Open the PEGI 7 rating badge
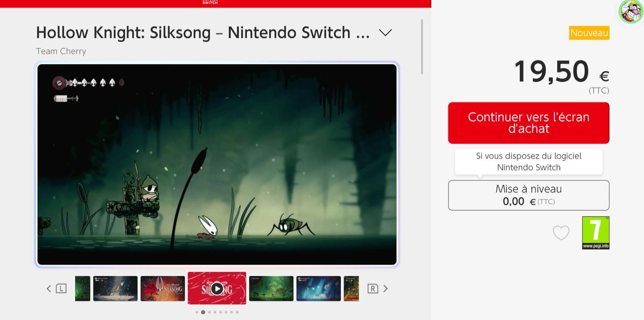 (x=596, y=233)
